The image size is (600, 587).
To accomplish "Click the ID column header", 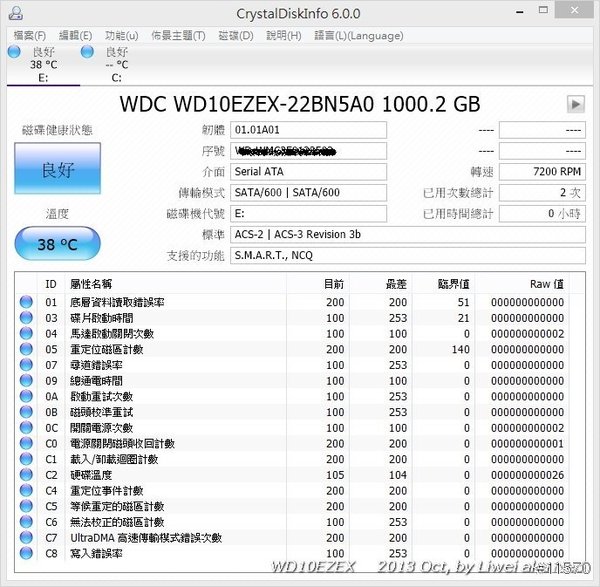I will pyautogui.click(x=51, y=284).
